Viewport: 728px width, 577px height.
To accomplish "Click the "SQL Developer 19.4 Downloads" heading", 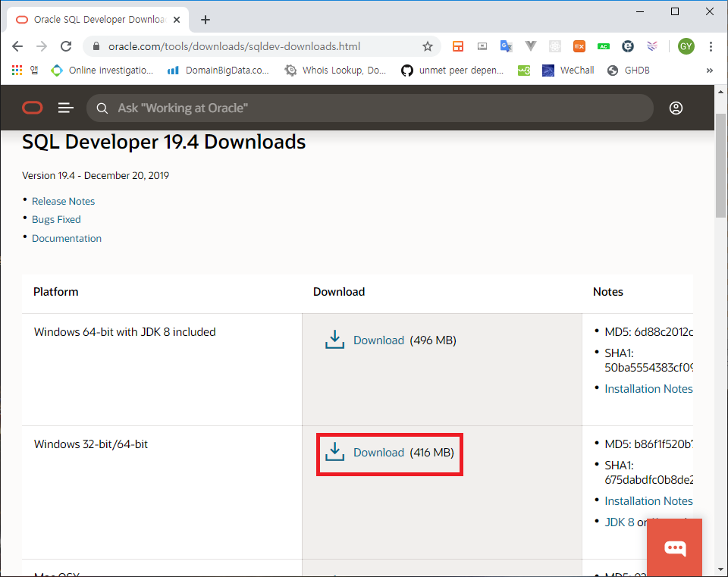I will [x=164, y=142].
